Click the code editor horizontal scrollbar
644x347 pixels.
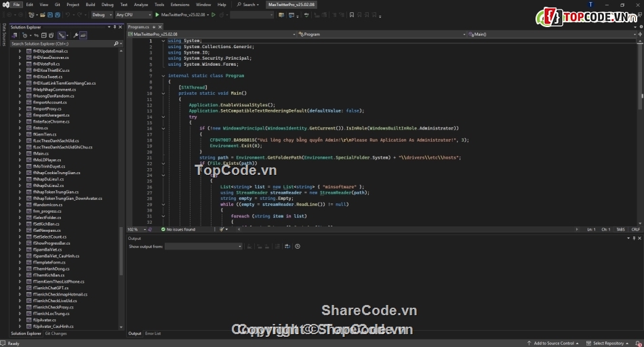[x=407, y=229]
